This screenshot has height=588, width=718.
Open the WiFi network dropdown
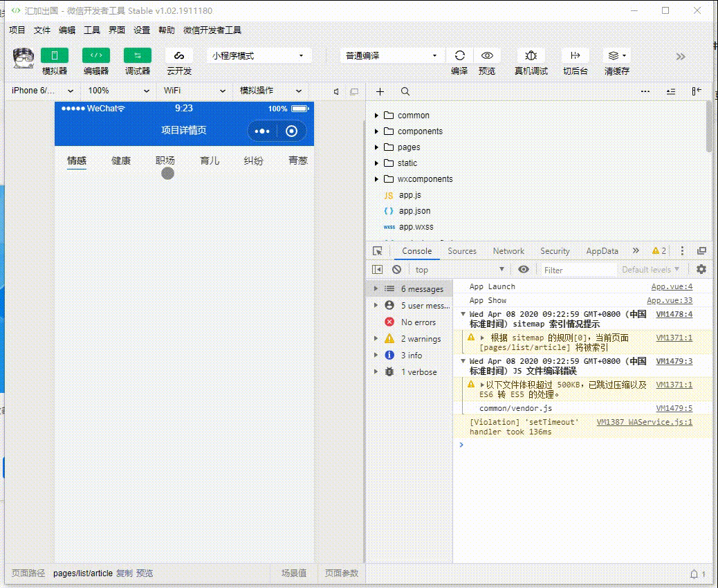click(194, 91)
